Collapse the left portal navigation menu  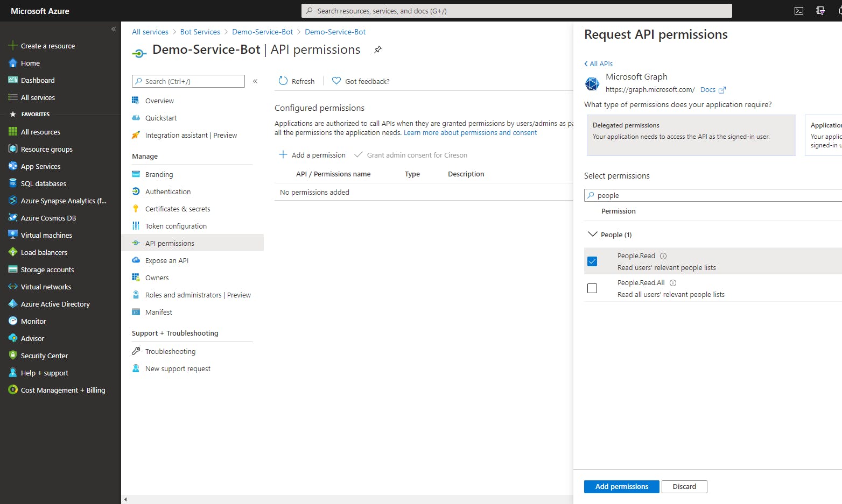coord(114,29)
